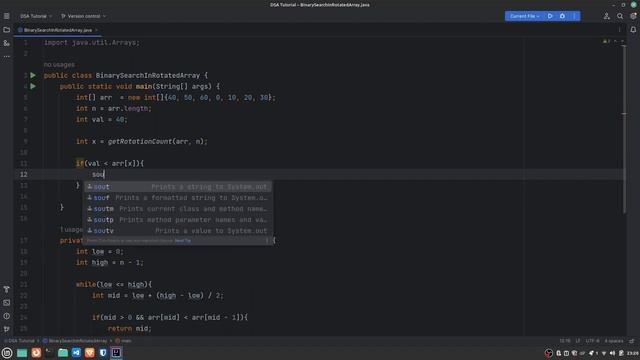Click Next Tip link in completion popup

click(x=182, y=240)
